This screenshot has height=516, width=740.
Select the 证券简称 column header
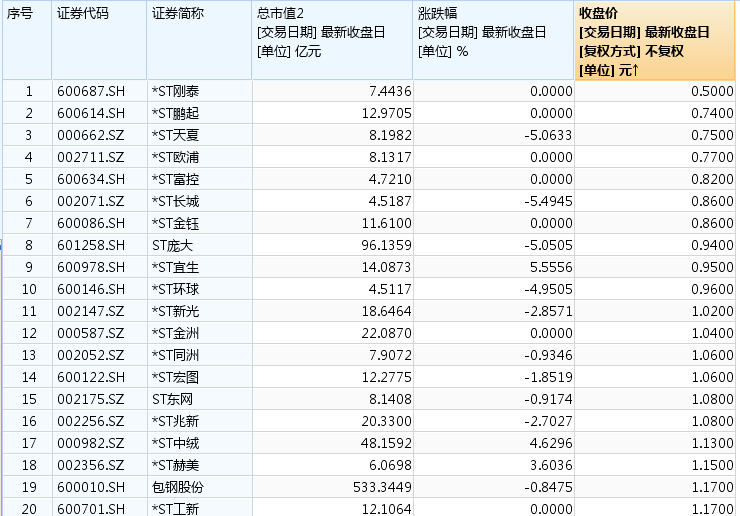(x=199, y=41)
